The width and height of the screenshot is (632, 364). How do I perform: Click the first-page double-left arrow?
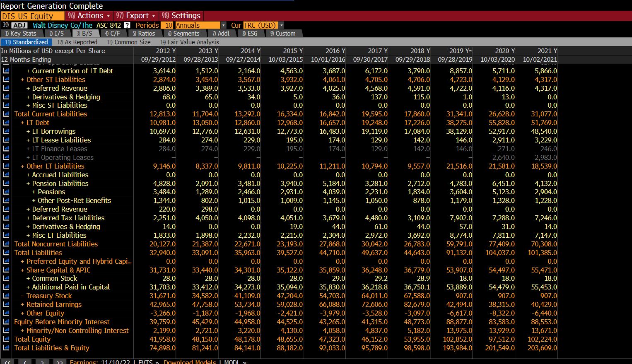point(7,362)
